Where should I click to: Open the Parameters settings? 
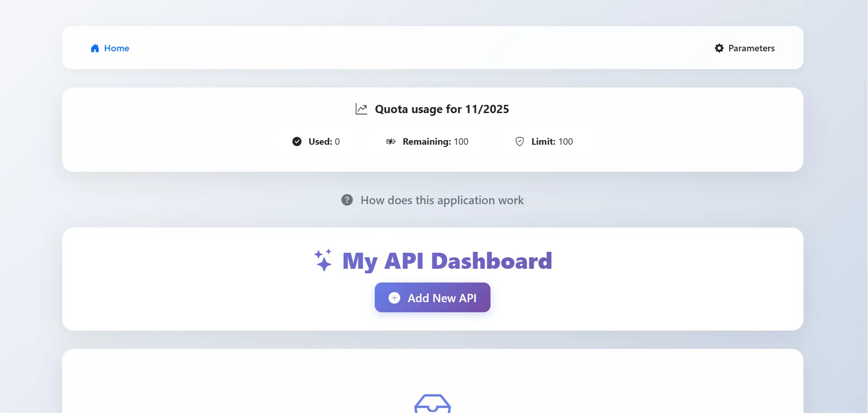(744, 48)
